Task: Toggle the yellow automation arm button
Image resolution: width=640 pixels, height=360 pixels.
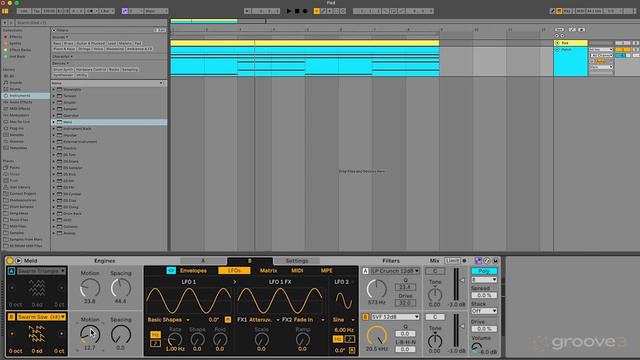Action: [317, 11]
